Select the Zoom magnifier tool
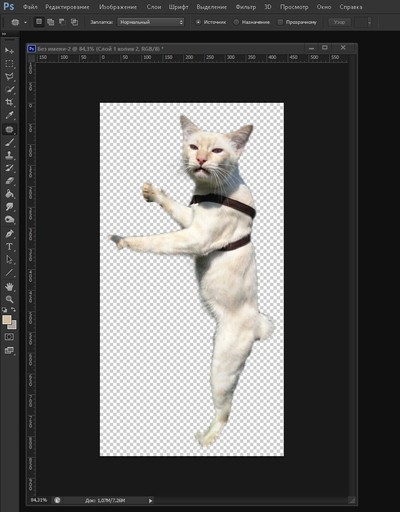Viewport: 400px width, 512px height. (x=9, y=299)
